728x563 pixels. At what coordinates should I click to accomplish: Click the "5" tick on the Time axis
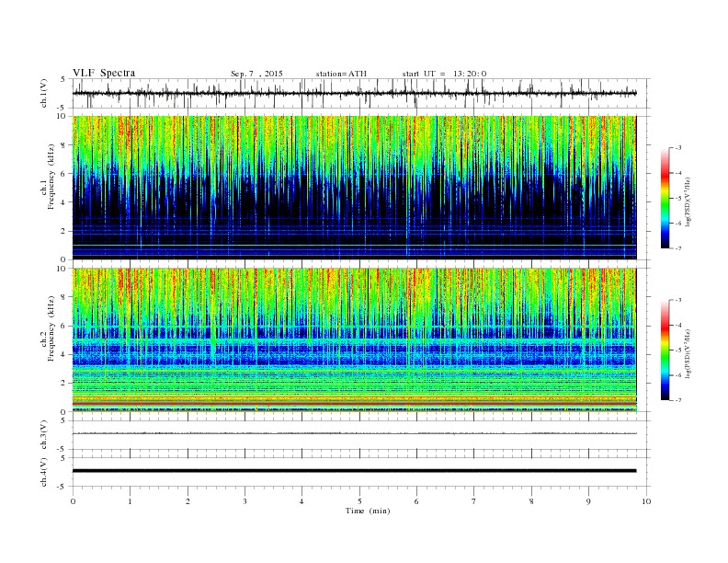(x=359, y=501)
